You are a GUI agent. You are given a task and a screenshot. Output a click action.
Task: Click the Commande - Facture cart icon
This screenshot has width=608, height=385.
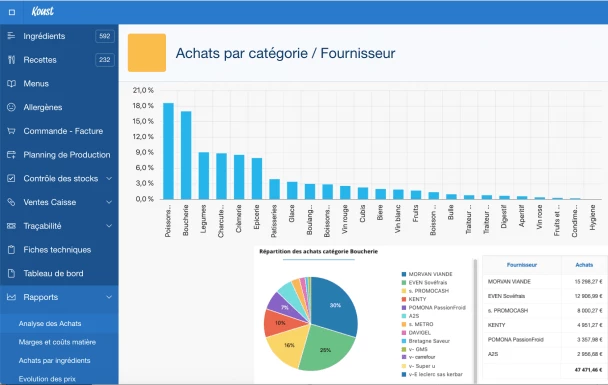(11, 131)
